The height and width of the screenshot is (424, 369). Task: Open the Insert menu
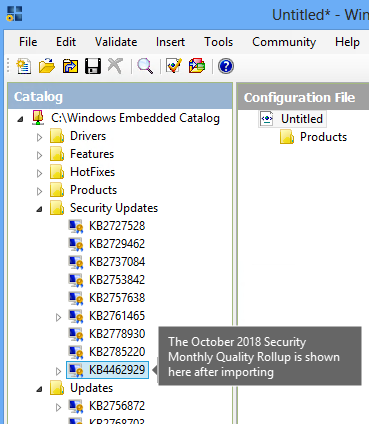[x=170, y=42]
